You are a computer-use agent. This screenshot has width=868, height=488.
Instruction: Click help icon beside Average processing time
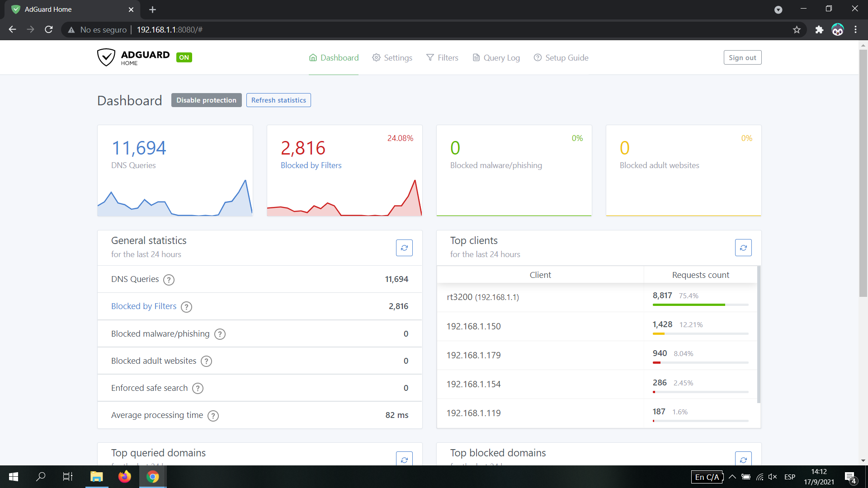pos(213,416)
